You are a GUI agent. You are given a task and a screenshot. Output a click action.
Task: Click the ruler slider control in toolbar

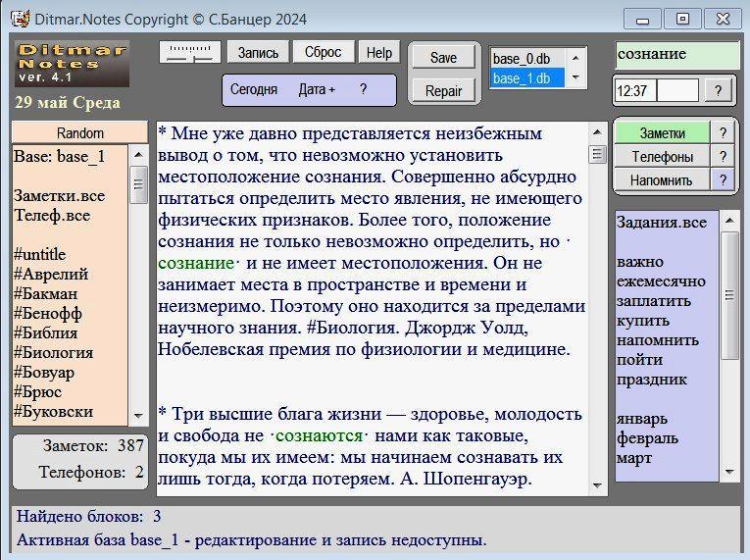point(191,53)
